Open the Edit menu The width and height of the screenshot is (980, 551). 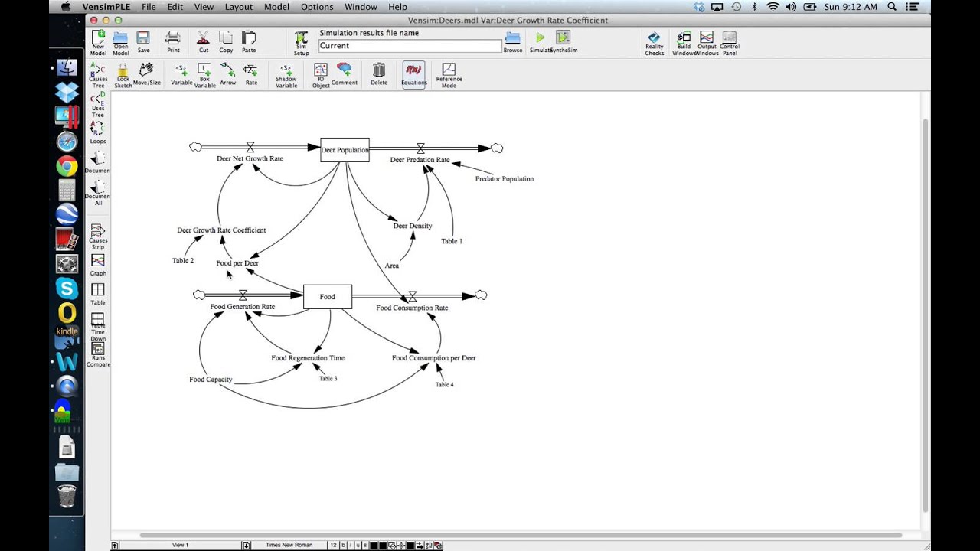(x=175, y=7)
